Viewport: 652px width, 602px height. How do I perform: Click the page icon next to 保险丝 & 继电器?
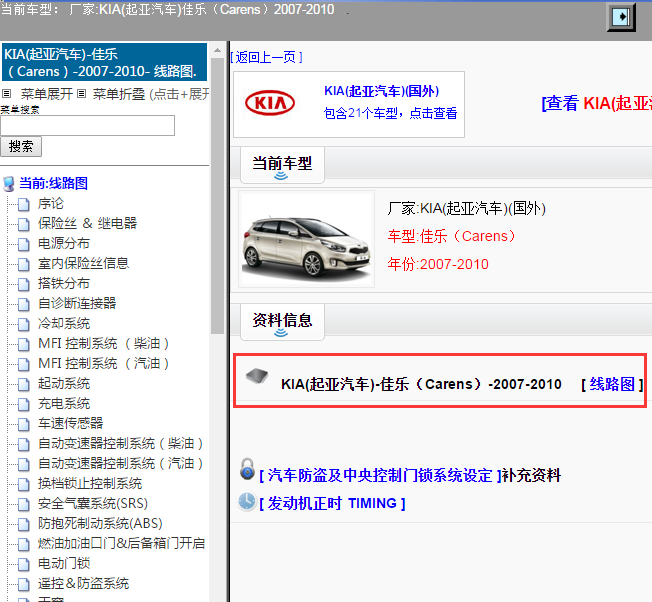click(x=24, y=224)
